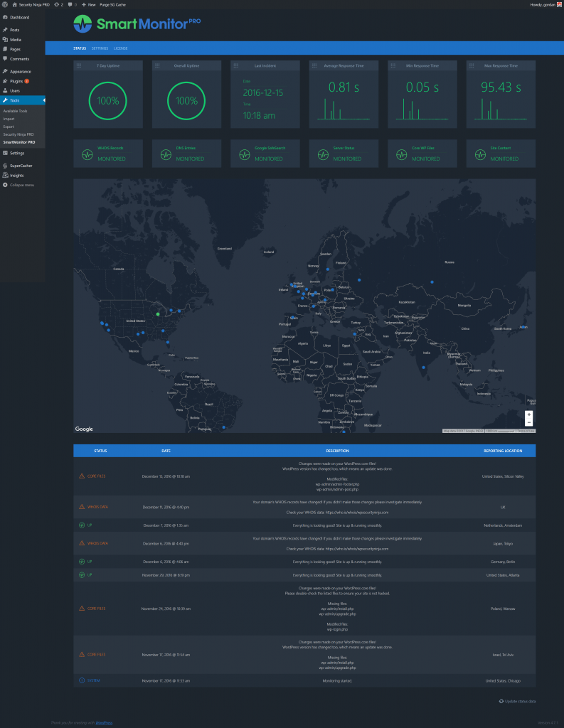This screenshot has width=564, height=728.
Task: Open the updates icon in admin bar
Action: [58, 5]
